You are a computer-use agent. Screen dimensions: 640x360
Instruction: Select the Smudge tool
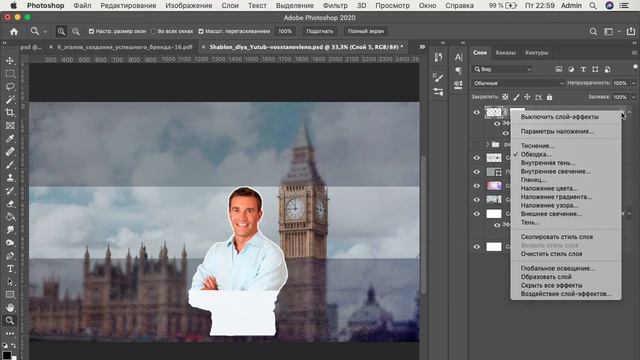[10, 230]
